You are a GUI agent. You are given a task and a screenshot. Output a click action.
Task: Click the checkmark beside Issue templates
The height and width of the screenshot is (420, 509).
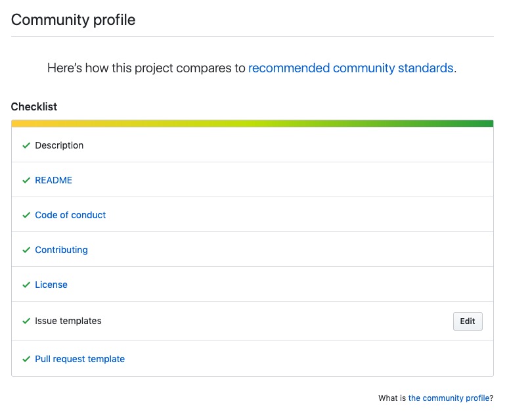[x=26, y=321]
